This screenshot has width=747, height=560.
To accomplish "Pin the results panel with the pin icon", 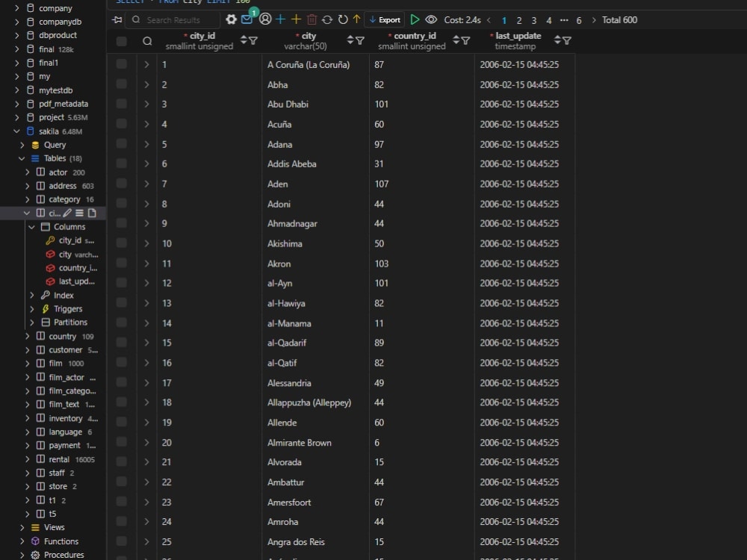I will coord(117,19).
